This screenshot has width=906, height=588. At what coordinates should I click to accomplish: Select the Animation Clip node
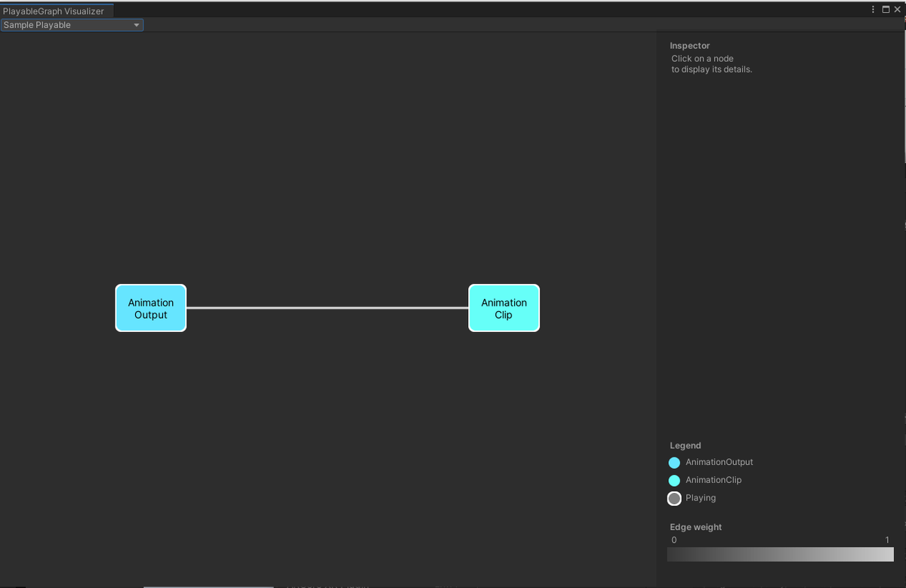(x=504, y=308)
